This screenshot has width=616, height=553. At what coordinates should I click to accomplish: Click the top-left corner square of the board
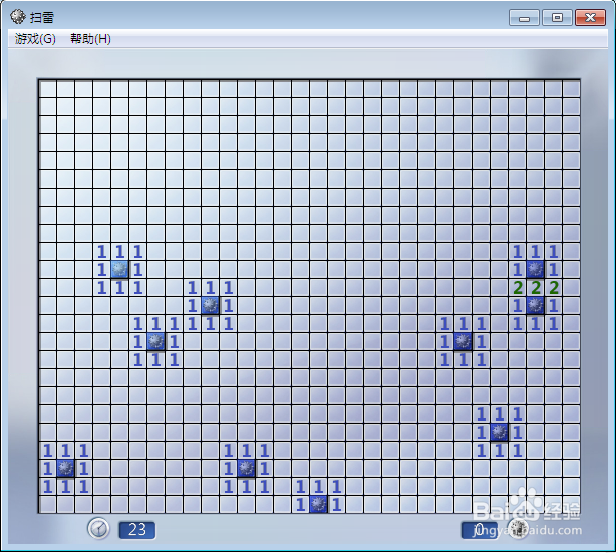point(47,89)
